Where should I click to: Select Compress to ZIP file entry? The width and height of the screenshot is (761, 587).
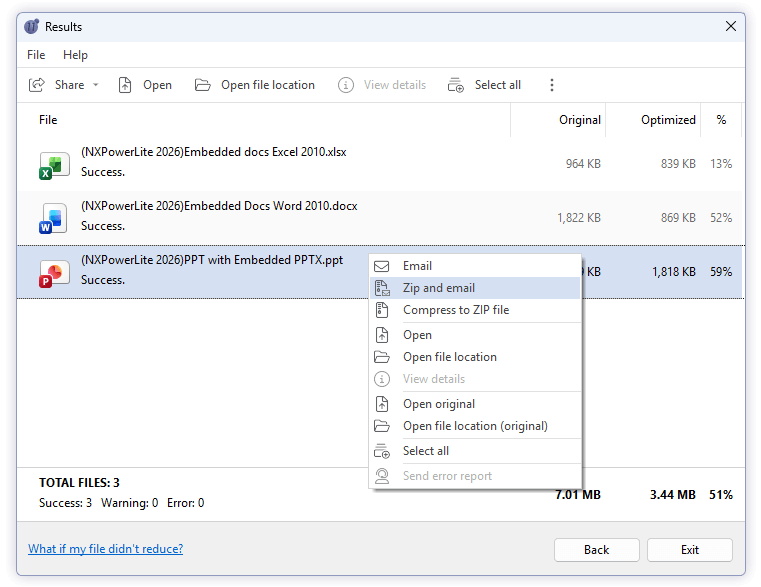476,310
